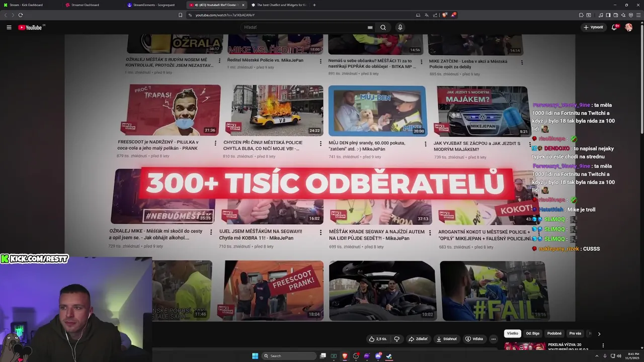Switch to StreamElements - Songrequest tab
Screen dimensions: 644x362
click(154, 5)
